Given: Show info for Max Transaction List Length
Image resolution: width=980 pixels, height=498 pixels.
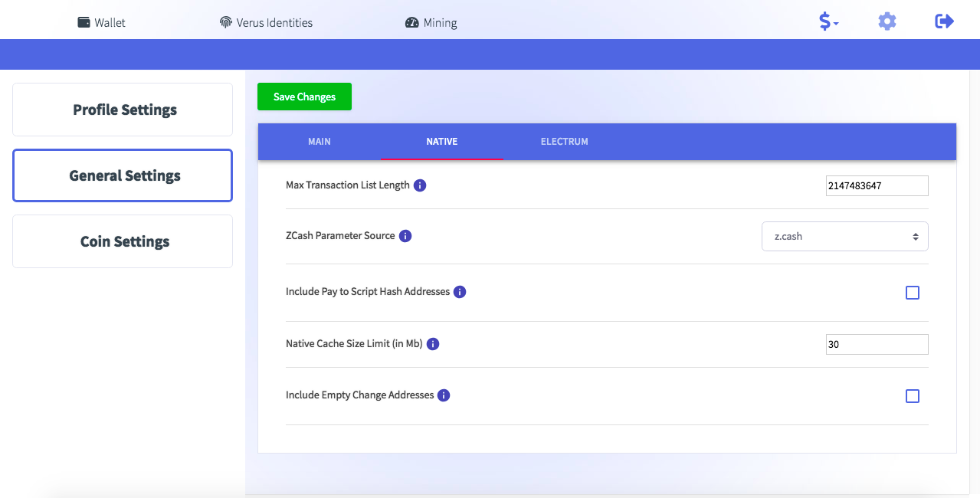Looking at the screenshot, I should click(x=420, y=185).
